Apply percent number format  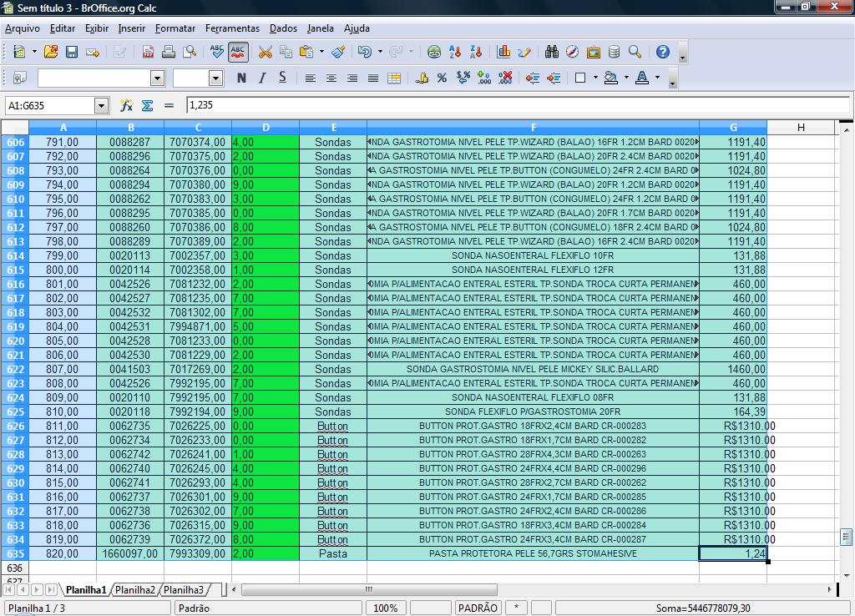(442, 78)
